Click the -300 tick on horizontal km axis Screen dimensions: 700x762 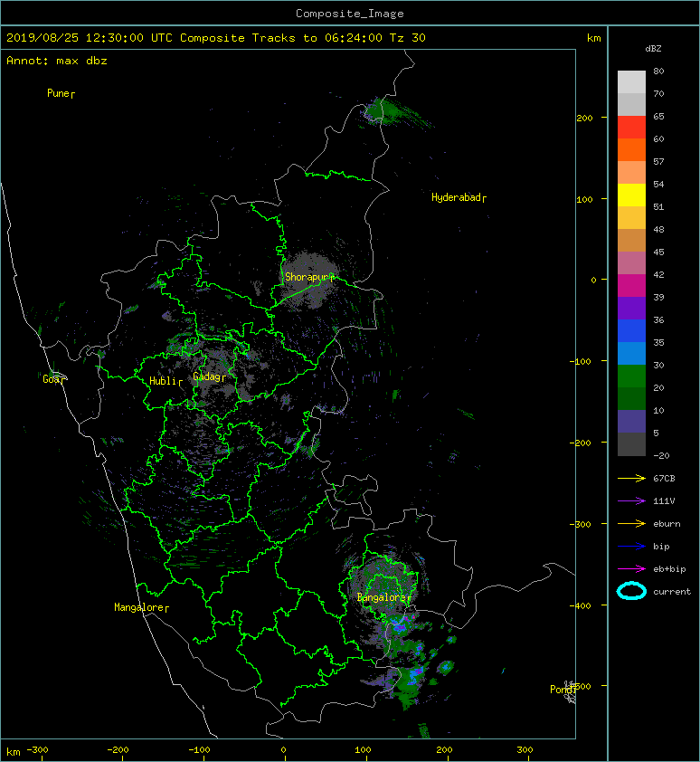(x=37, y=750)
